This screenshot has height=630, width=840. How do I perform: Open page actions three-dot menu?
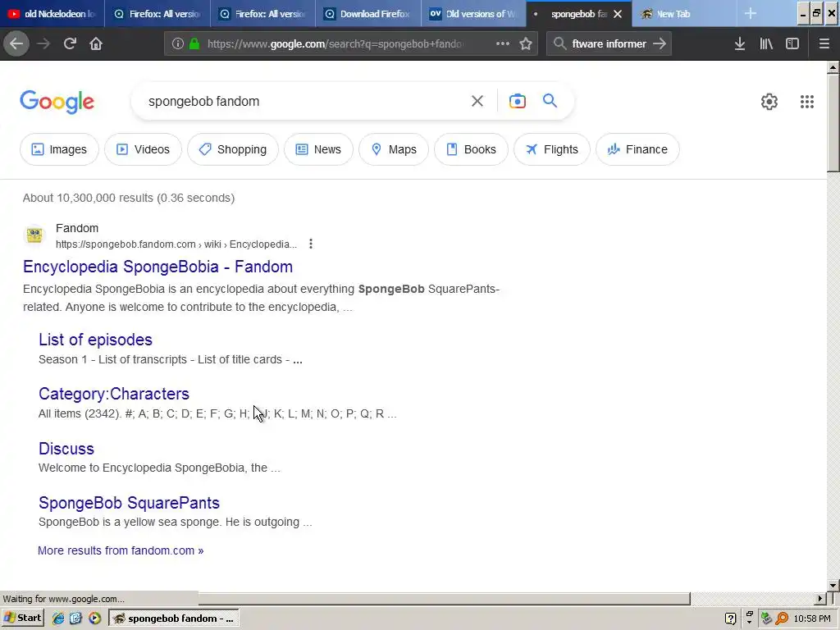(503, 43)
